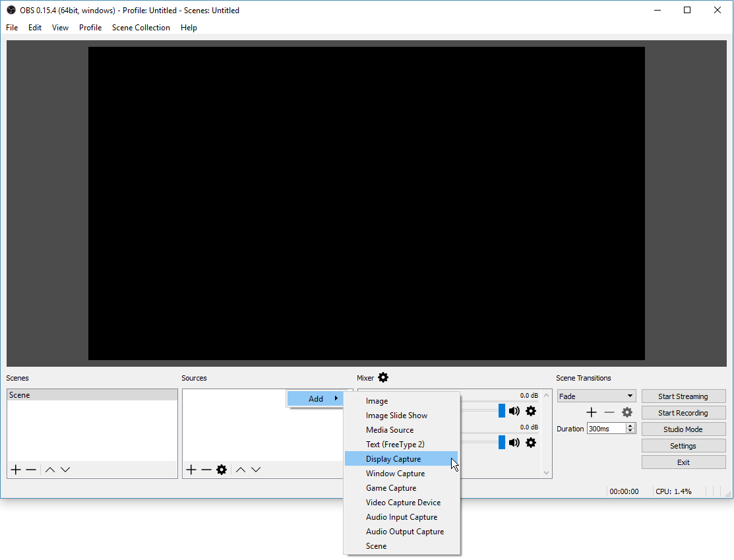
Task: Increase Duration with the spinner up arrow
Action: point(630,425)
